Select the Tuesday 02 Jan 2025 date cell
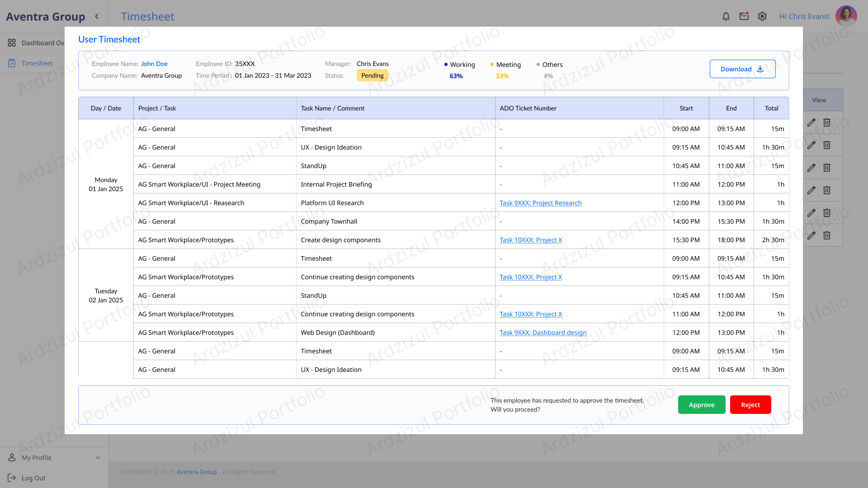This screenshot has width=868, height=488. [x=106, y=296]
